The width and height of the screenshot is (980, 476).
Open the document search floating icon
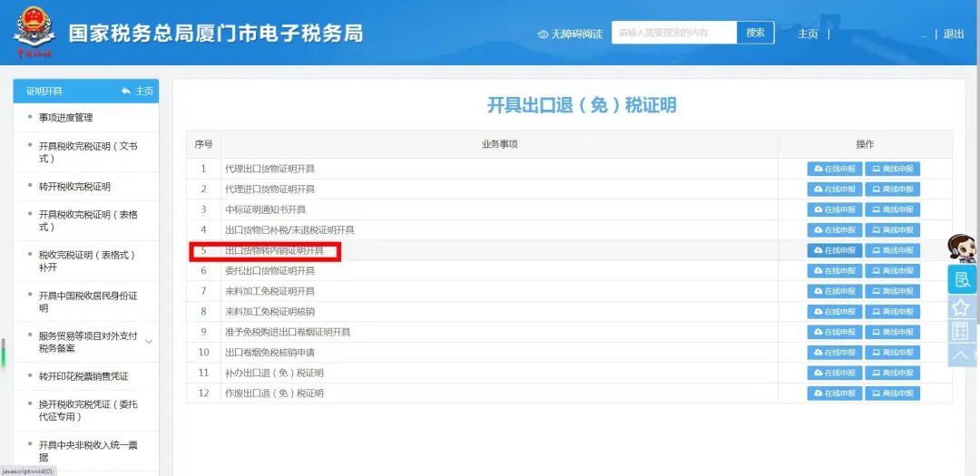[x=962, y=279]
